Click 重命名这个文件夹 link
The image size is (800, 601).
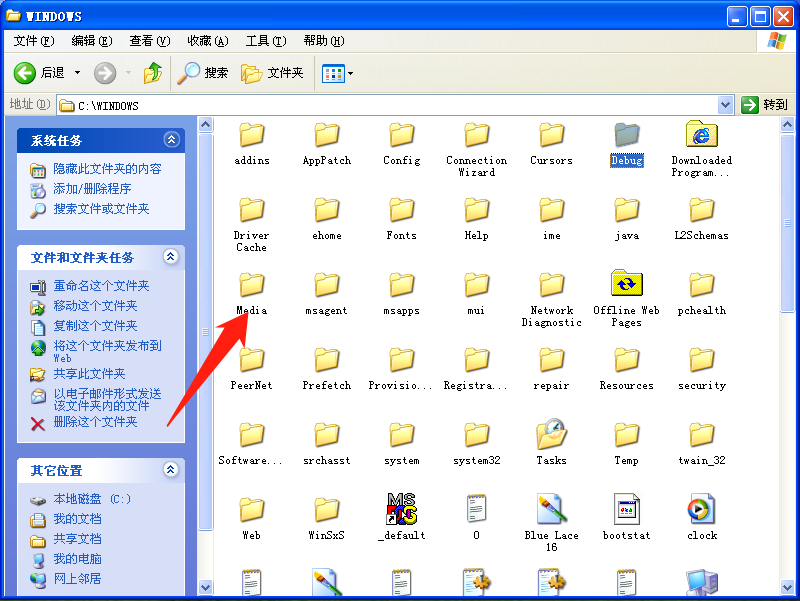point(102,286)
